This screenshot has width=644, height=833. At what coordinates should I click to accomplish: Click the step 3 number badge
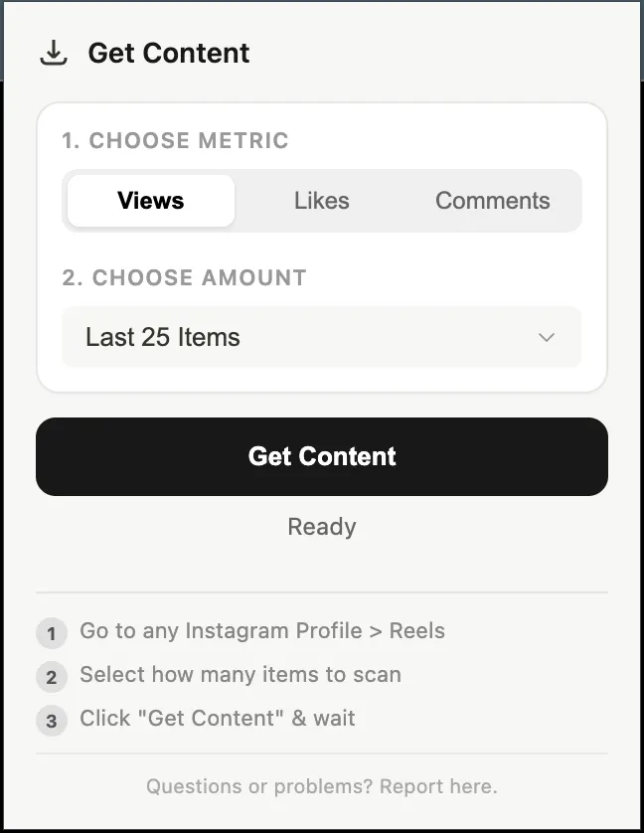52,722
